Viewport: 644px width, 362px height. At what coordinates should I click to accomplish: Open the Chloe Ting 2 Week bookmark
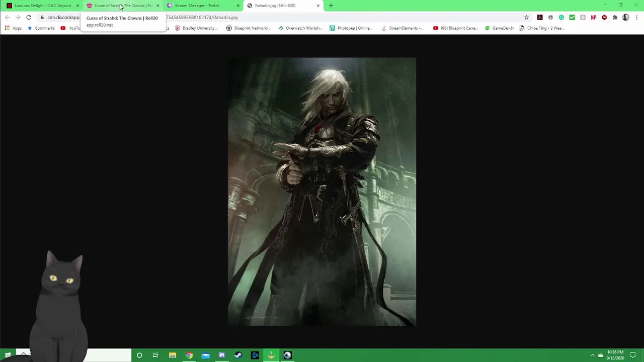(542, 28)
